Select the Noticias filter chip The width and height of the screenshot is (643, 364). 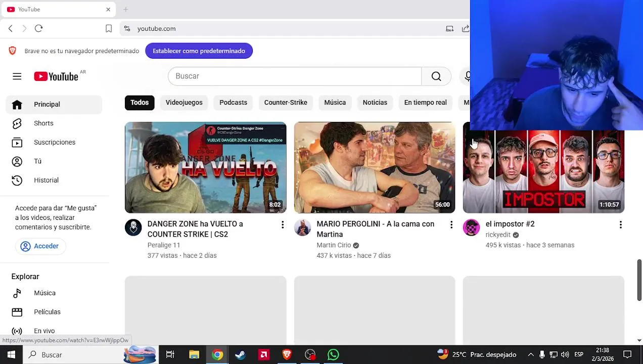[375, 103]
